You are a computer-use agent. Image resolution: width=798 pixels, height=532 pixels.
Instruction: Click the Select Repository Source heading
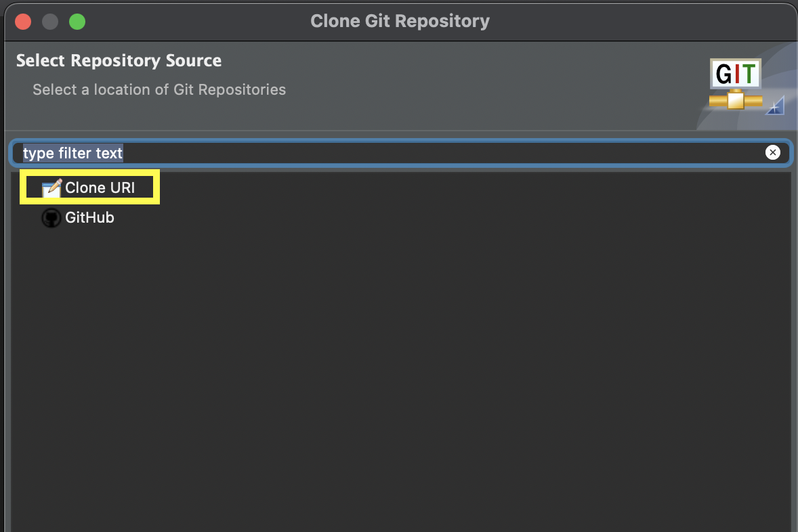coord(119,61)
